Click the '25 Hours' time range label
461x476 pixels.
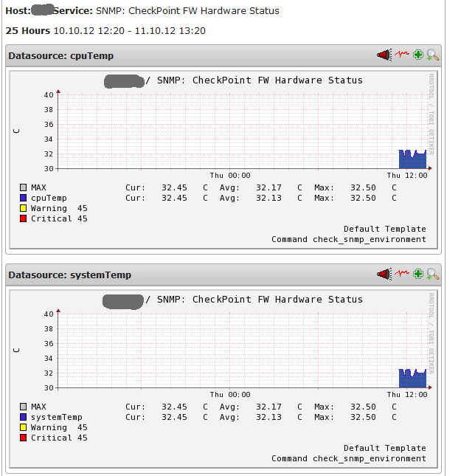28,31
